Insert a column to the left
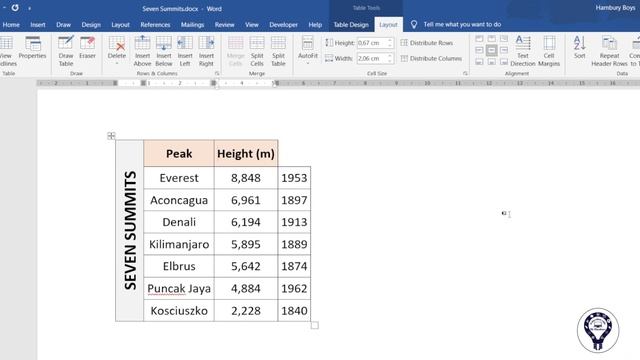The height and width of the screenshot is (360, 640). coord(185,51)
